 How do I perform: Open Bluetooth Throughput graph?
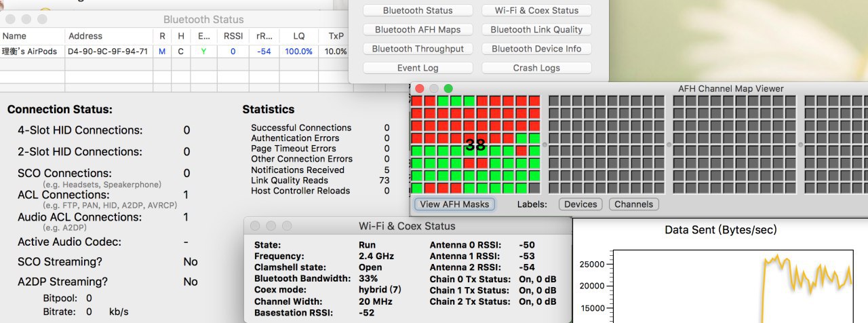pos(418,48)
